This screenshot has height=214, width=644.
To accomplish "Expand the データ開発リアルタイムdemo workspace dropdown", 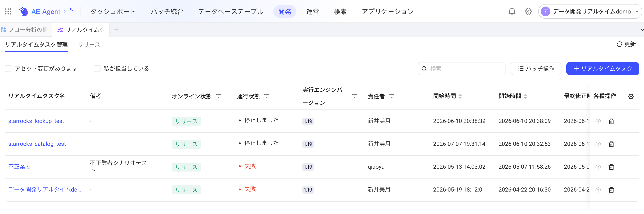I will coord(637,11).
